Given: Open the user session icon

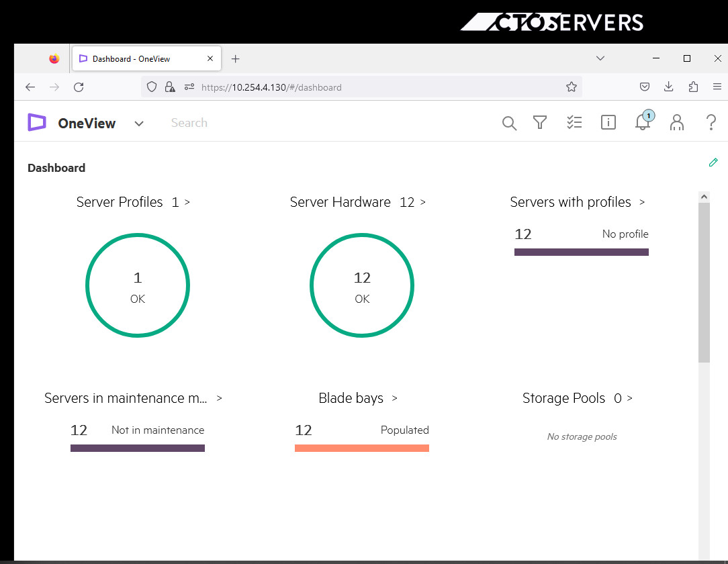Looking at the screenshot, I should coord(677,123).
